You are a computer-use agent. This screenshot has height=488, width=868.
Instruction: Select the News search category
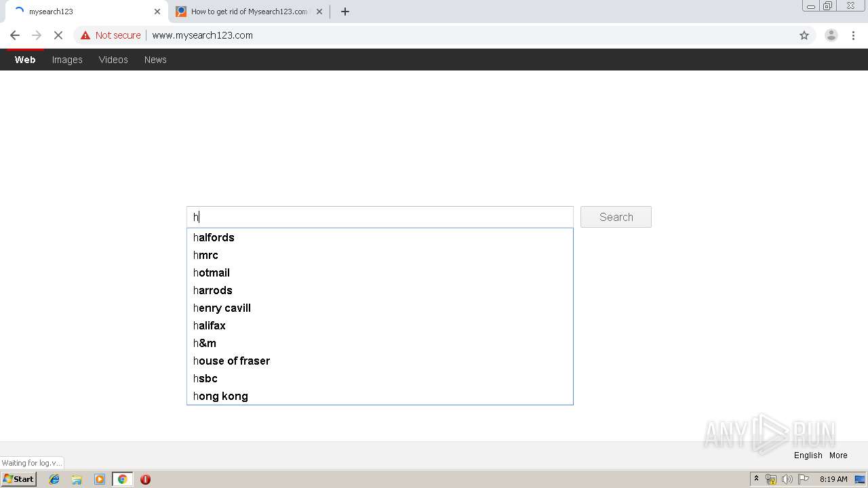pyautogui.click(x=155, y=60)
